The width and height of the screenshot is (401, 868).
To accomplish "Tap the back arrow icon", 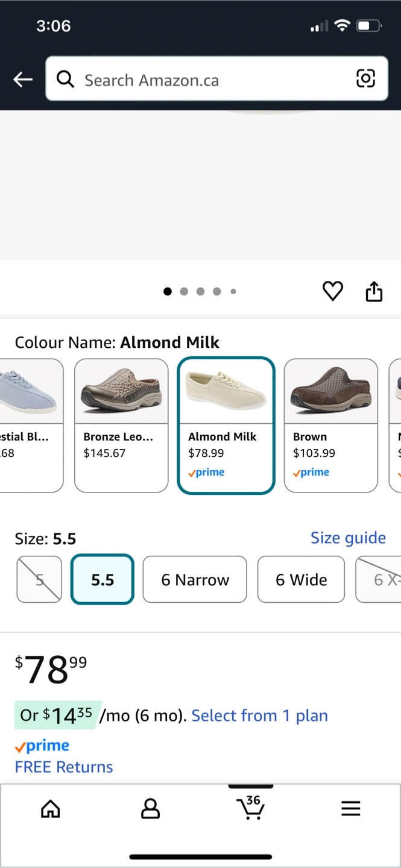I will 23,79.
